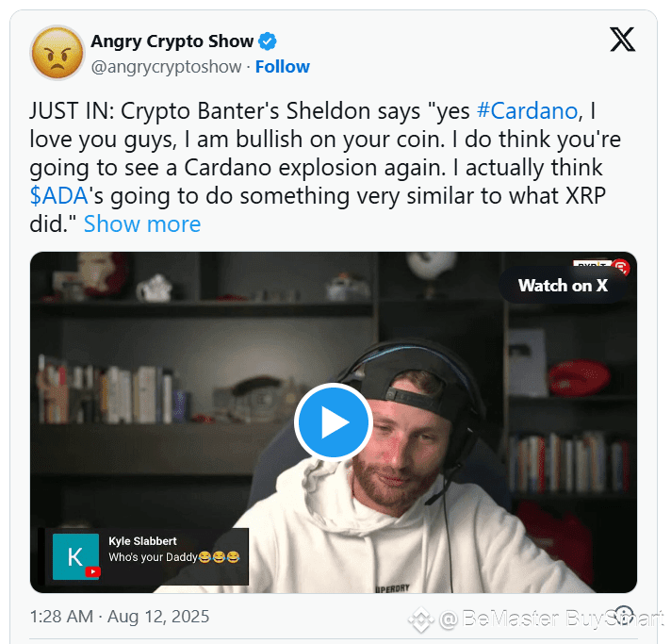671x644 pixels.
Task: Click the X logo in the tweet header
Action: [x=623, y=40]
